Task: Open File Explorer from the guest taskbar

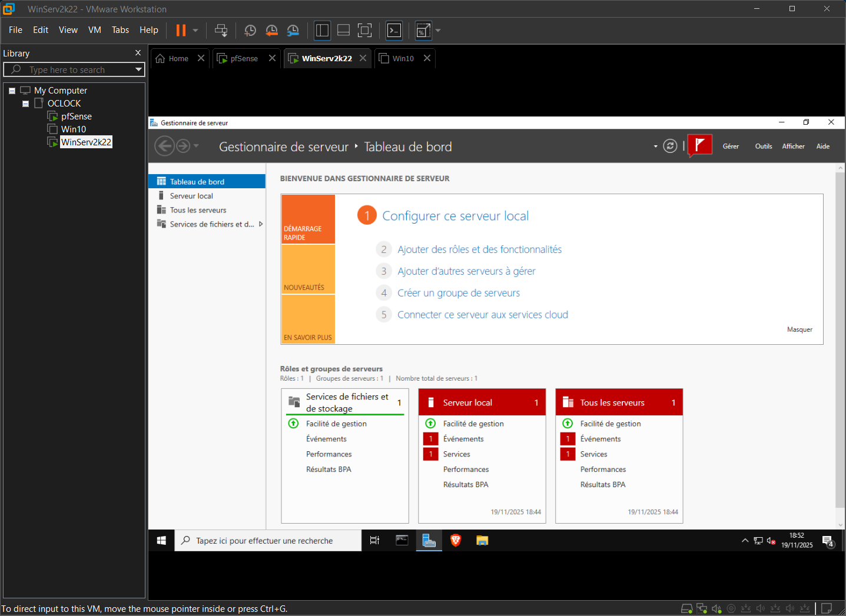Action: point(482,540)
